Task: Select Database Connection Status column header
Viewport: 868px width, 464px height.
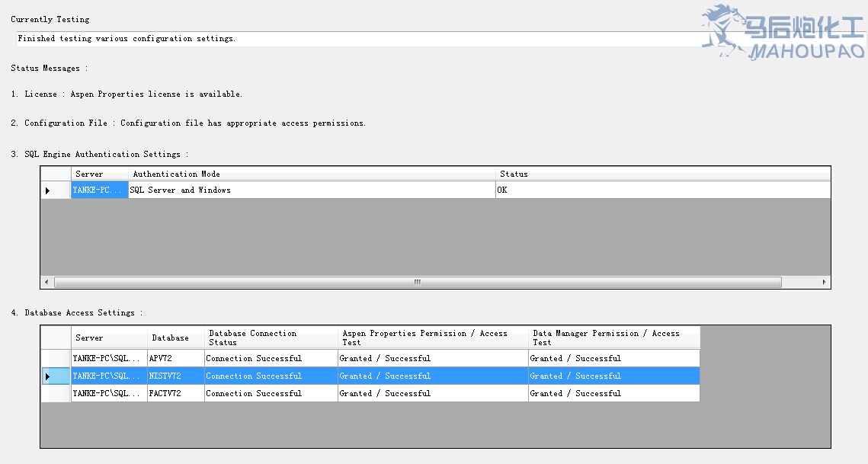Action: pos(271,338)
